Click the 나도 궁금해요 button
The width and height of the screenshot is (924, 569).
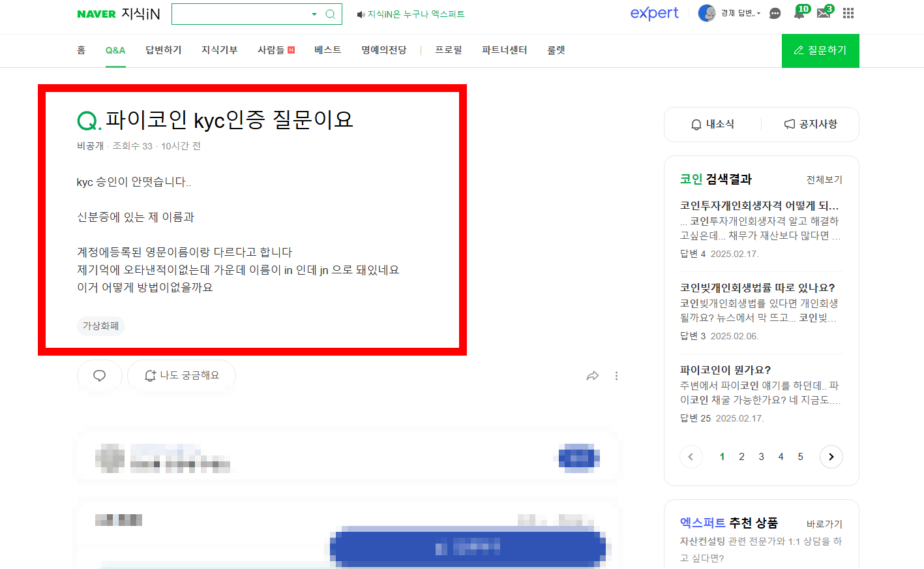tap(181, 376)
